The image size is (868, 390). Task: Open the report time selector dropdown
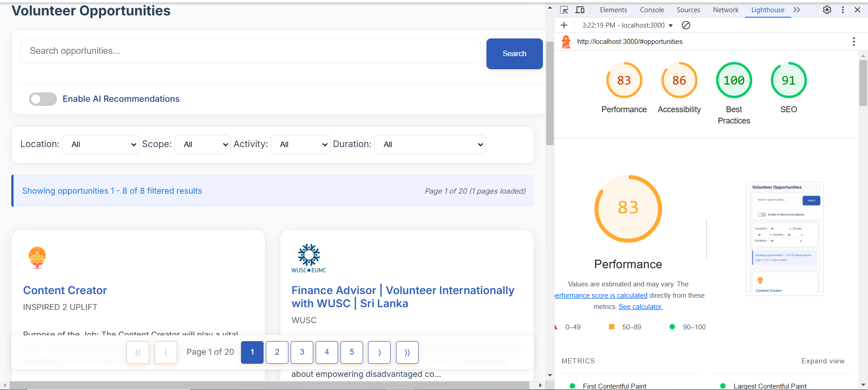pyautogui.click(x=627, y=25)
